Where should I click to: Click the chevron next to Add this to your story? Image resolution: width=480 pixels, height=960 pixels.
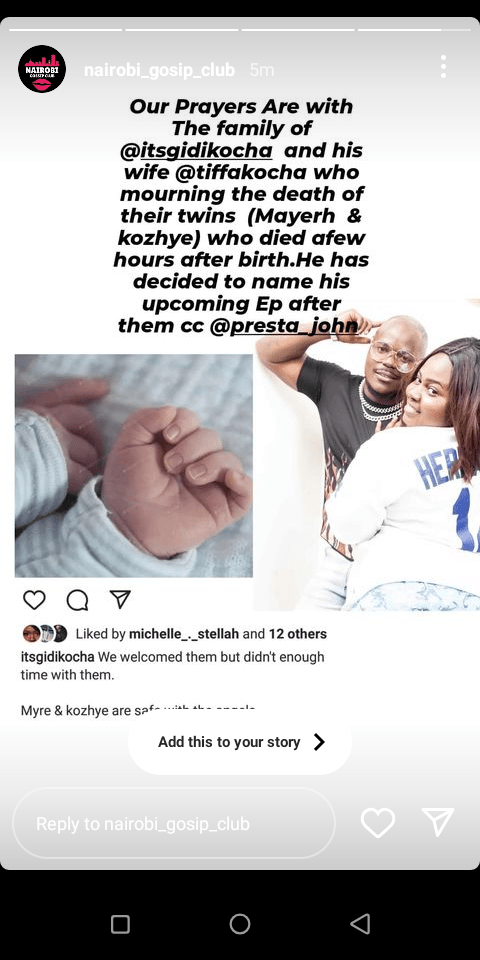click(319, 742)
